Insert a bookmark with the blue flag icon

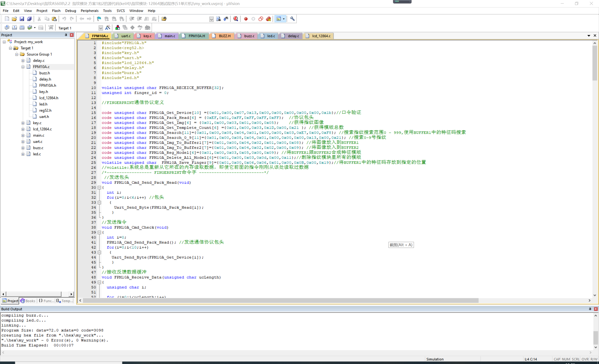99,19
